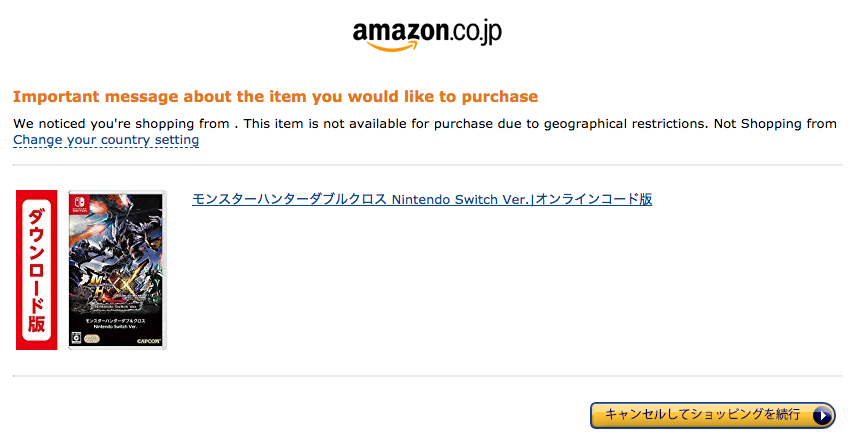851x446 pixels.
Task: Click the CERO rating mark on the cover
Action: pos(77,339)
